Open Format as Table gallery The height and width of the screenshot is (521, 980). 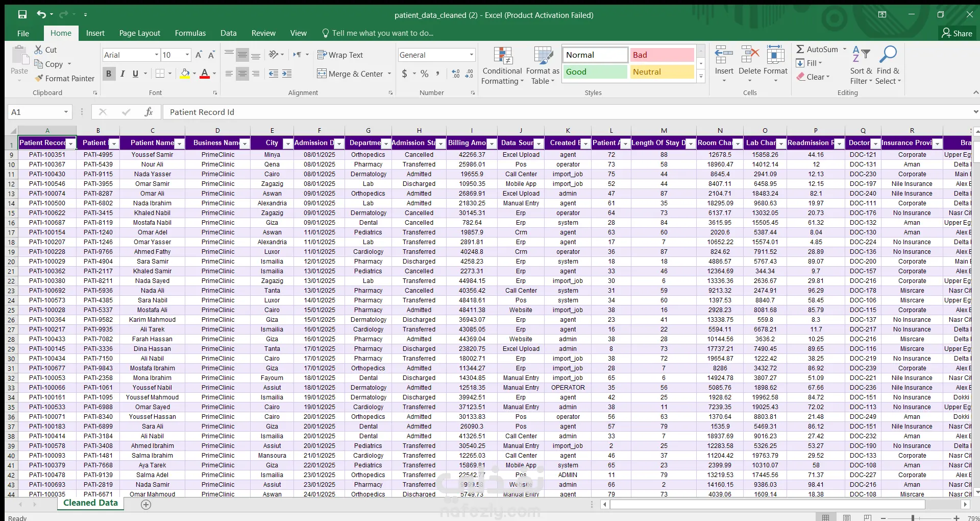(x=543, y=65)
